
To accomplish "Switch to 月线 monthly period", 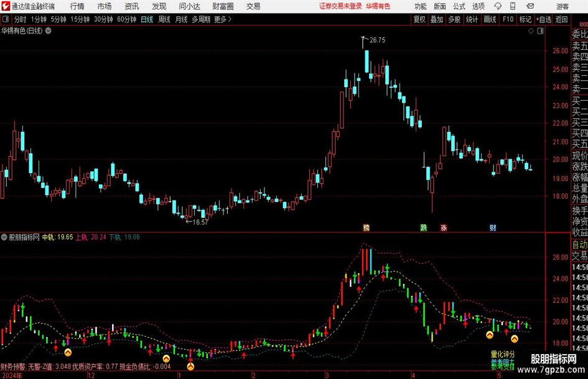I will (x=182, y=19).
